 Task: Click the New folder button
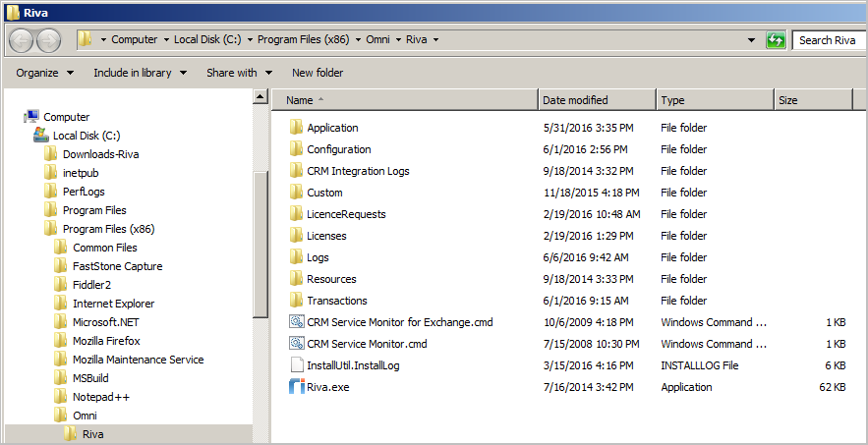[x=318, y=73]
